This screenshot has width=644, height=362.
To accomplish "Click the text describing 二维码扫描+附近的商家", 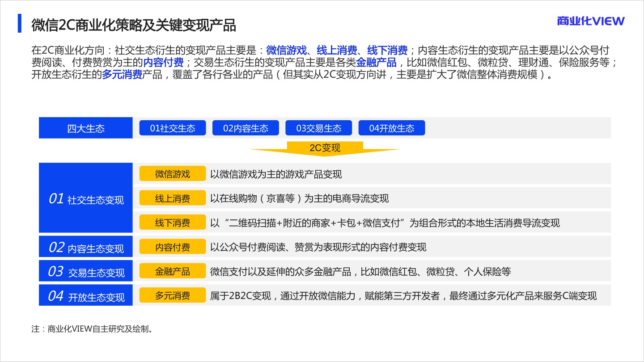I will pos(385,223).
